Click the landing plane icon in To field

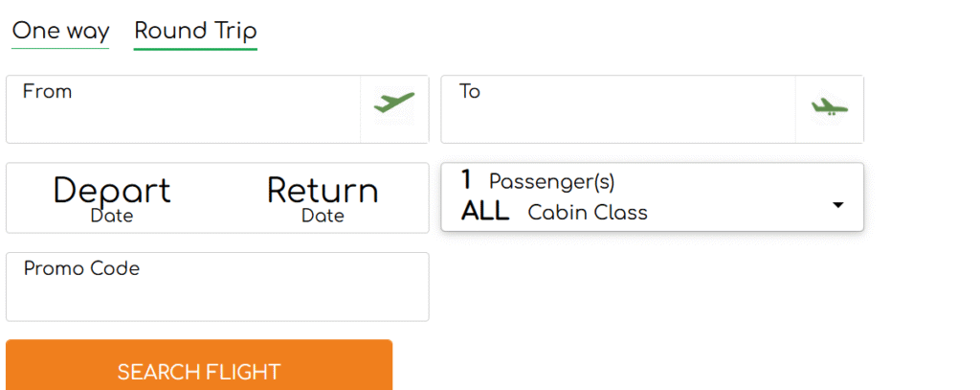829,106
